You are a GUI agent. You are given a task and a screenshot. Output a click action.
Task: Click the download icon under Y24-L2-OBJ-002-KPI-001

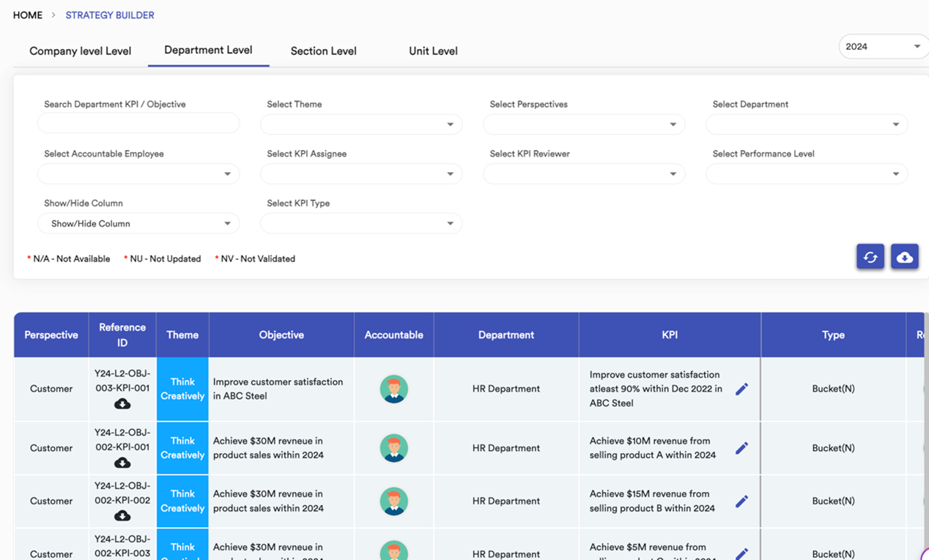click(122, 463)
